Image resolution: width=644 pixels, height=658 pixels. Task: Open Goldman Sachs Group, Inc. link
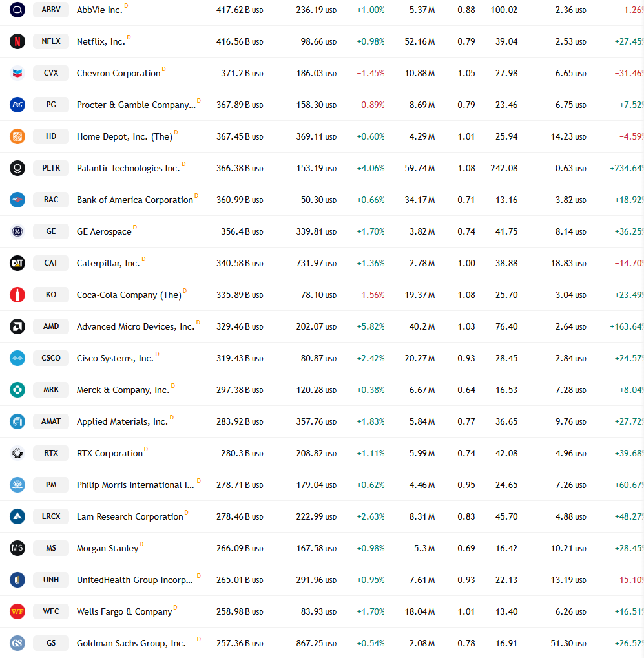point(136,643)
